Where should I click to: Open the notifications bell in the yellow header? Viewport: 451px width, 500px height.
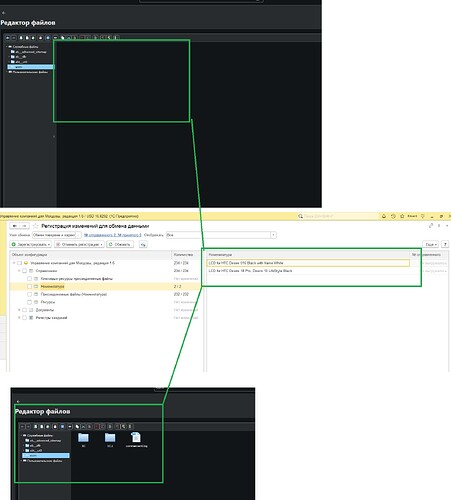click(384, 216)
